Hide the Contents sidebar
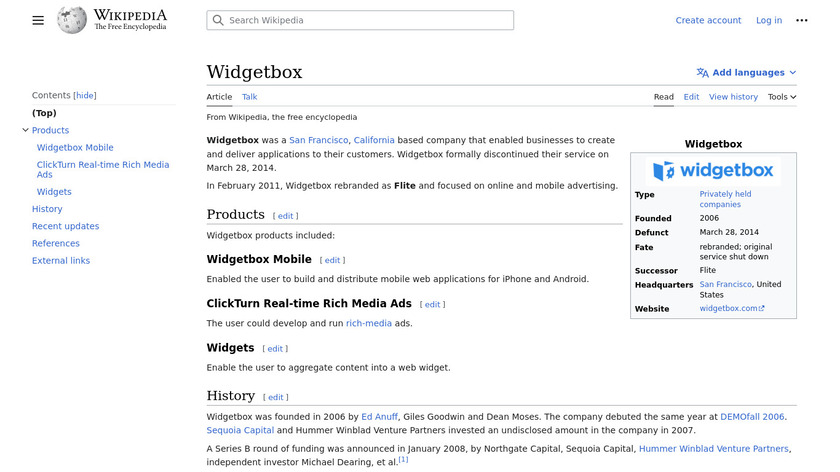840x472 pixels. pyautogui.click(x=85, y=96)
